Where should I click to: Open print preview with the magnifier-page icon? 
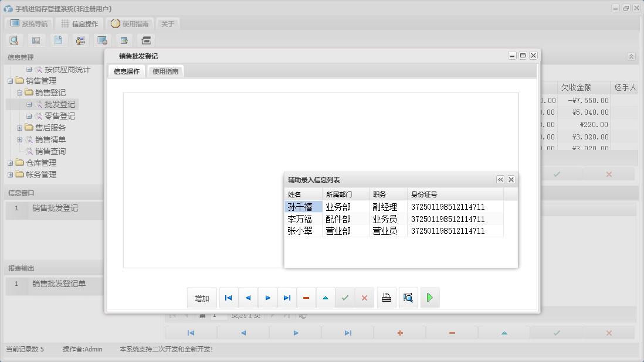coord(408,298)
